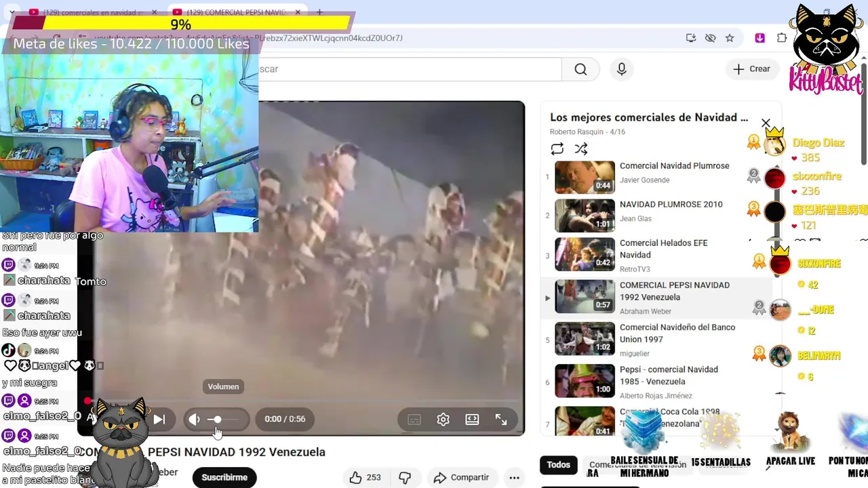Image resolution: width=868 pixels, height=488 pixels.
Task: Switch to COMERCIAL PEPSI NAVID browser tab
Action: pyautogui.click(x=236, y=12)
